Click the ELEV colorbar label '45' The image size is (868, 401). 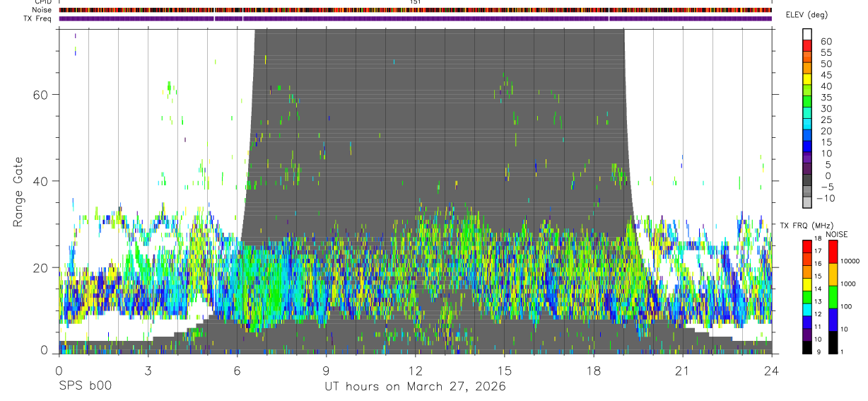826,75
